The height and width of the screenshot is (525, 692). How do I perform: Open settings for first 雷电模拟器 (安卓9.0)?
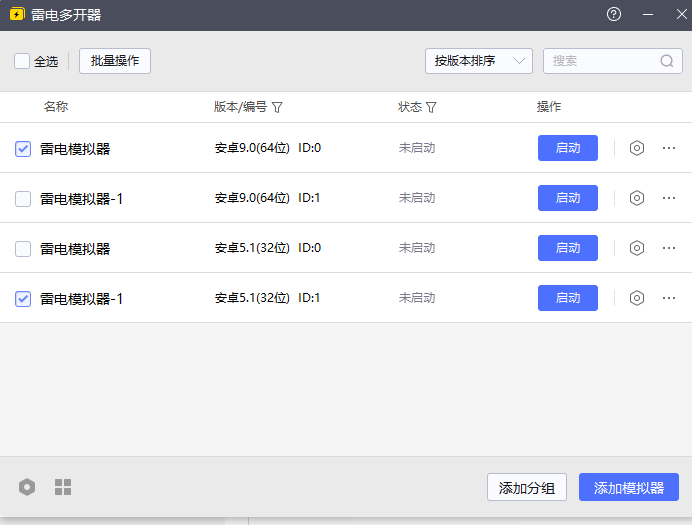coord(637,148)
